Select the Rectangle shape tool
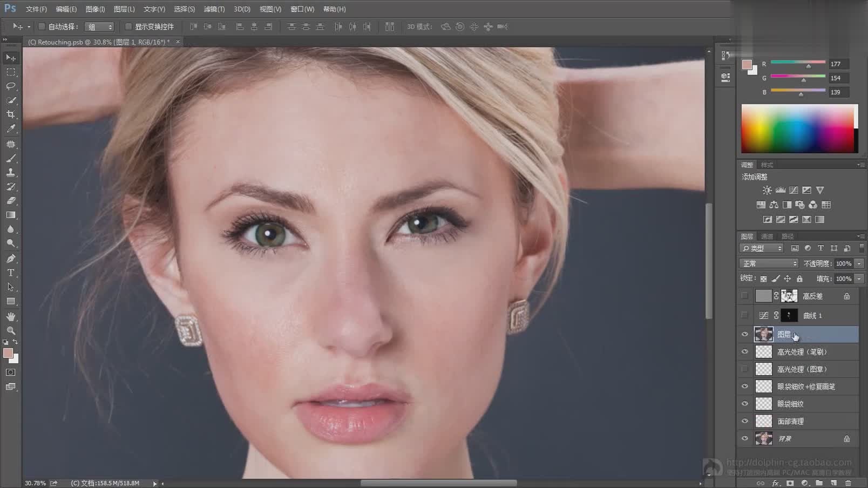 tap(11, 301)
